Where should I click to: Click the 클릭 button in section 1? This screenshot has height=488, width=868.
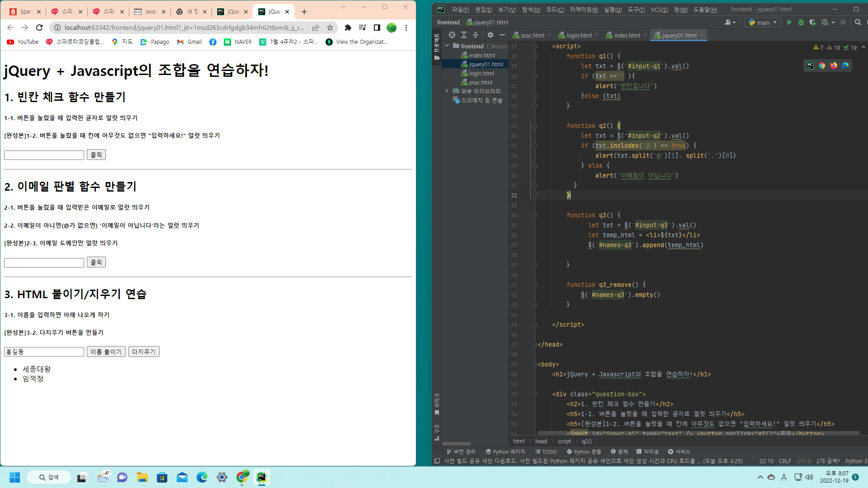point(96,155)
